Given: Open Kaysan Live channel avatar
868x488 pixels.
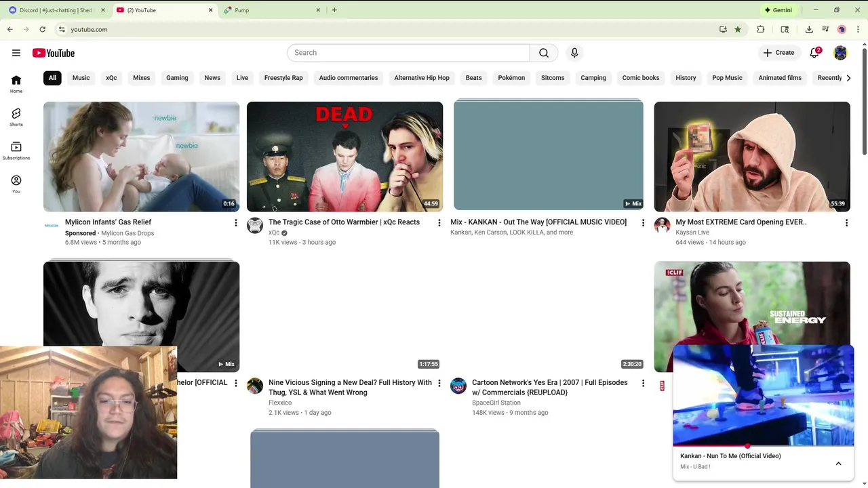Looking at the screenshot, I should (662, 226).
